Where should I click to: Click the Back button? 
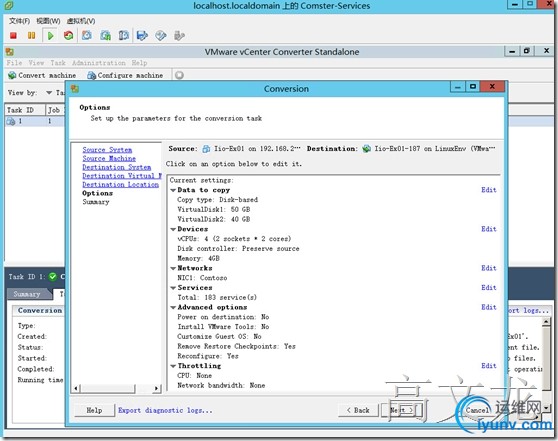[358, 410]
